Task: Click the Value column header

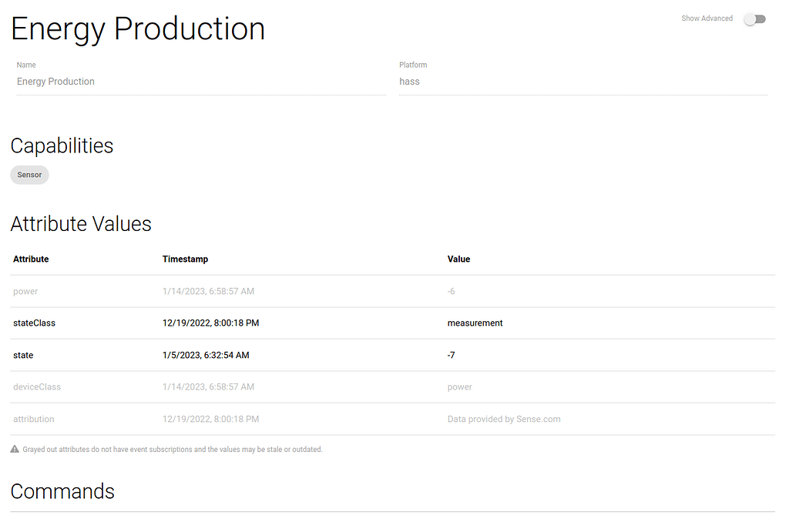Action: [x=458, y=259]
